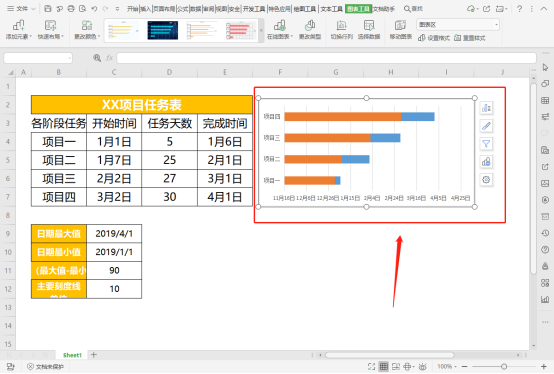Viewport: 554px width, 374px height.
Task: Toggle page layout view in status bar
Action: (x=396, y=367)
